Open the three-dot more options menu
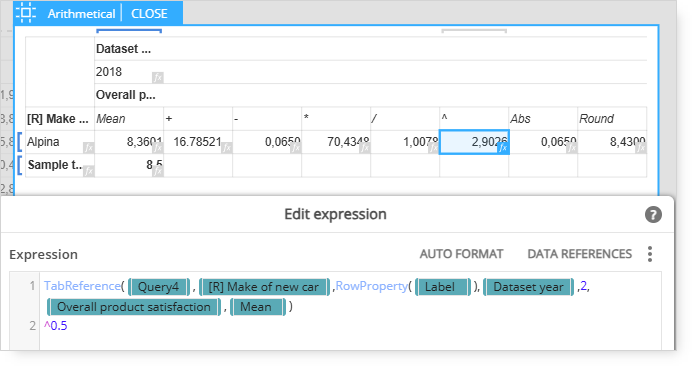This screenshot has height=366, width=692. [x=650, y=254]
